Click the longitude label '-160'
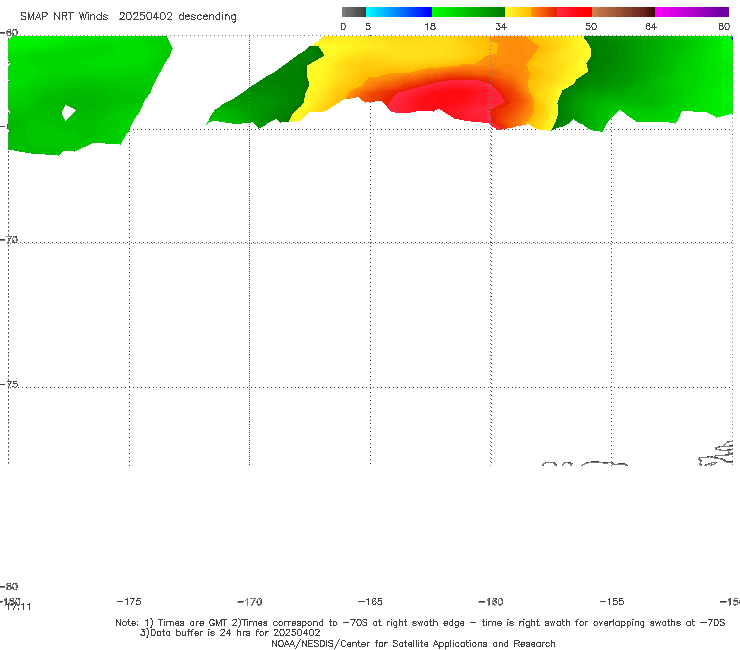 click(x=491, y=601)
